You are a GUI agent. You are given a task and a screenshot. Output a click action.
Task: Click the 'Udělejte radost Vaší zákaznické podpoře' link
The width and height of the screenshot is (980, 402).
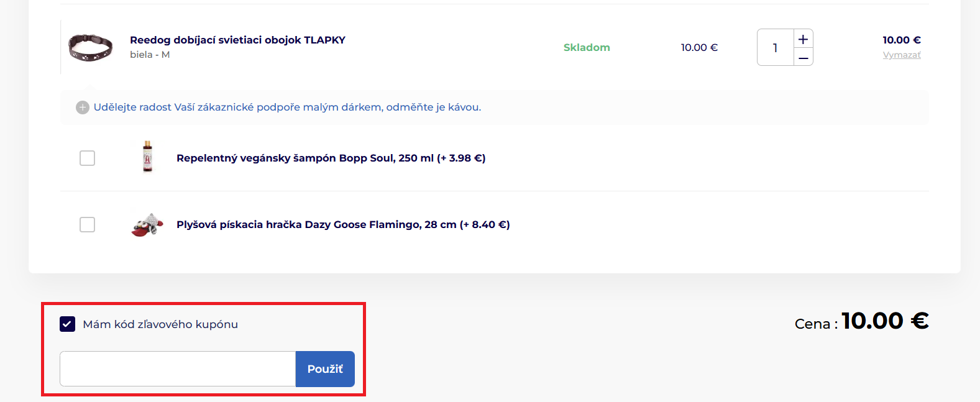click(x=287, y=107)
